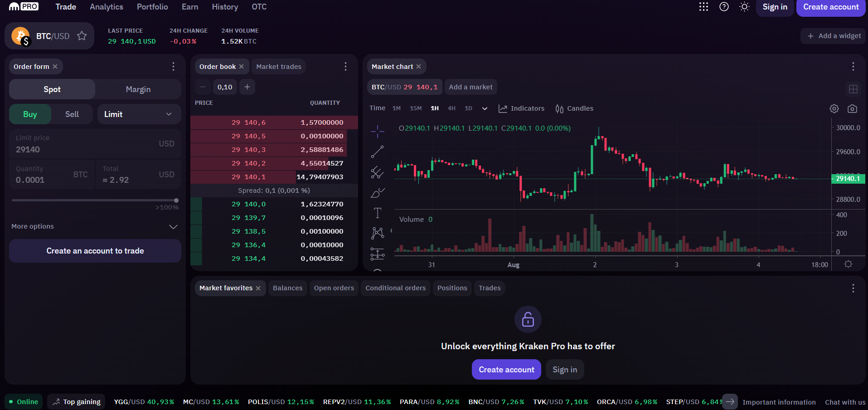Click the Quantity BTC input field
This screenshot has height=410, width=868.
click(x=52, y=174)
